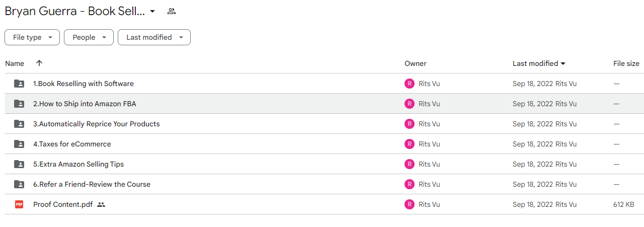Viewport: 644px width, 227px height.
Task: Expand the File type filter
Action: pyautogui.click(x=32, y=37)
